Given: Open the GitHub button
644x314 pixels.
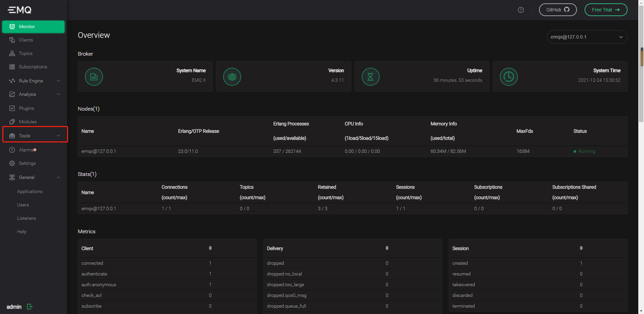Looking at the screenshot, I should click(x=558, y=10).
